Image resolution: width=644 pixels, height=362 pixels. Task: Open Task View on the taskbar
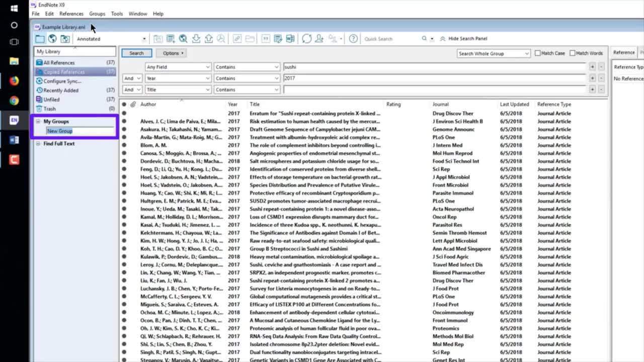(14, 42)
